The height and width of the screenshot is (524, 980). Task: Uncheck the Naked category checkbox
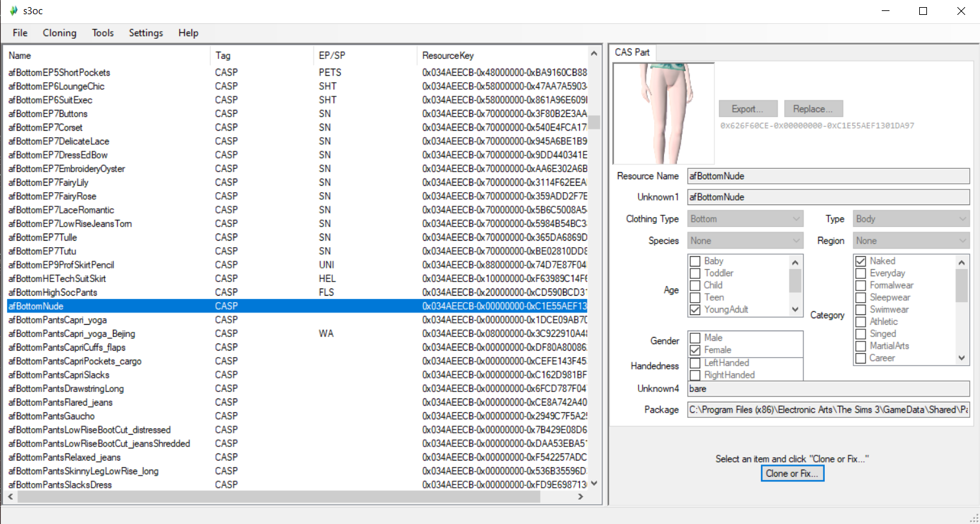click(x=861, y=261)
